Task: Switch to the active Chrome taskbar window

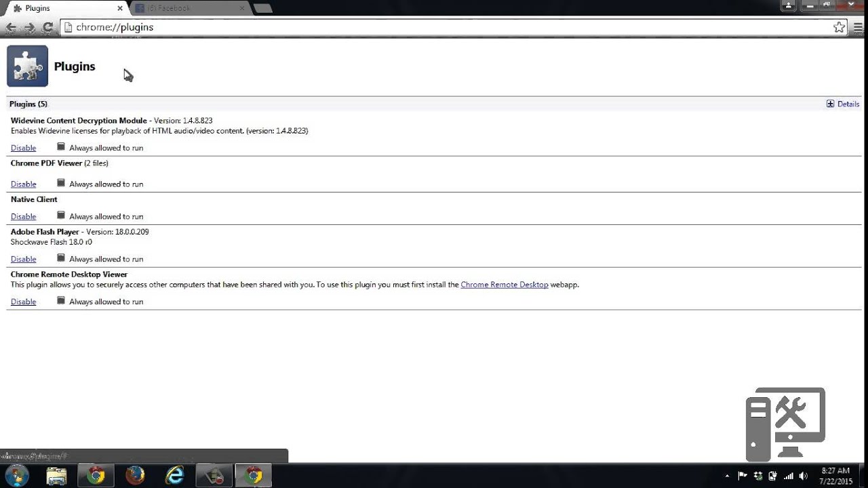Action: pyautogui.click(x=254, y=476)
